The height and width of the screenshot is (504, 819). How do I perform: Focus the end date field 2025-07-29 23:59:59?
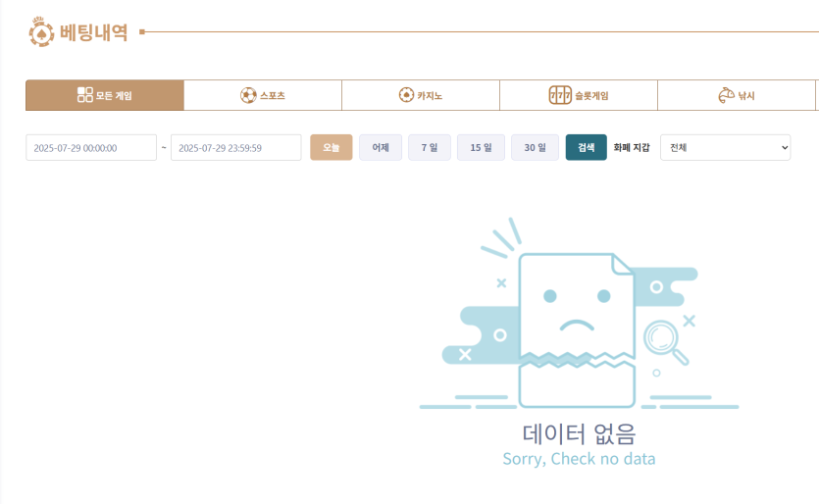click(x=235, y=147)
